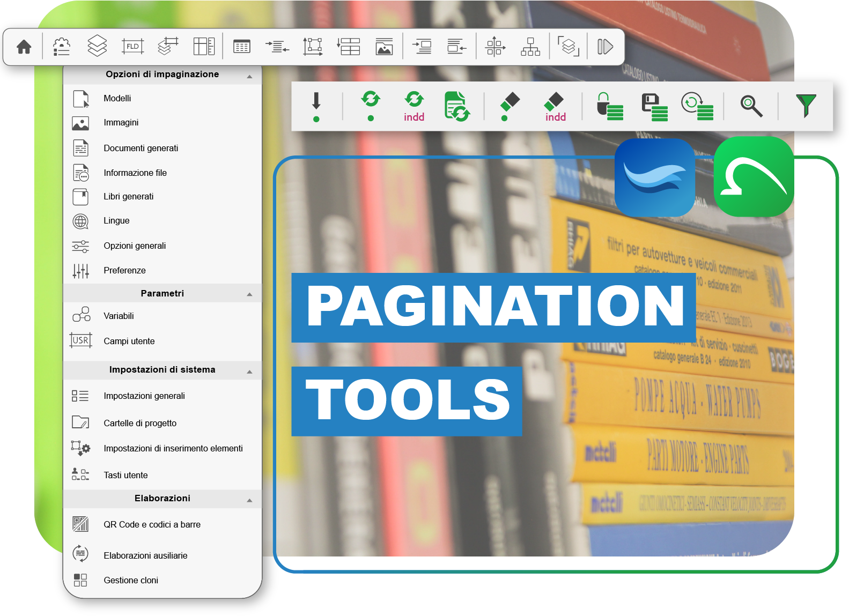Click the paragraph indent arrows icon
Viewport: 849px width, 616px height.
click(x=277, y=47)
